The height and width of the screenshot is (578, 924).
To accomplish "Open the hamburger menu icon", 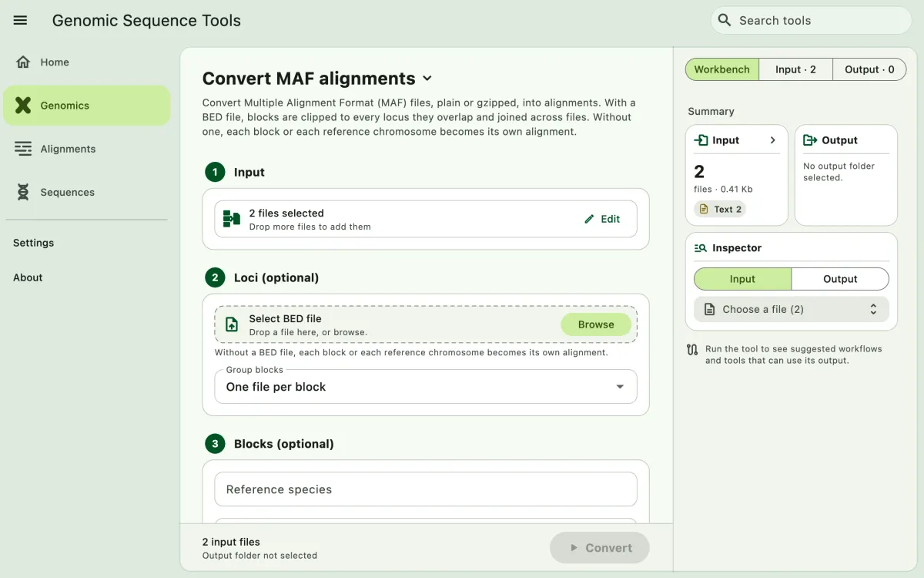I will point(21,21).
